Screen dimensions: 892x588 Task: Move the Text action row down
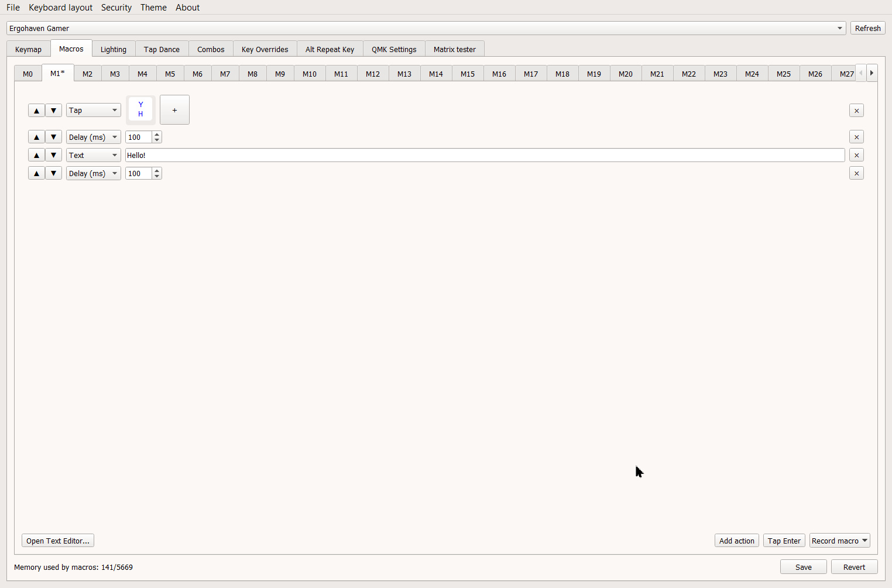(53, 156)
